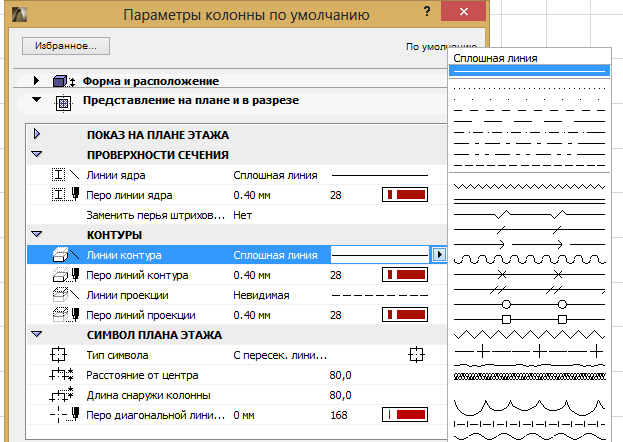Click the Тип символа row icon
Screen dimensions: 623x442
(x=58, y=355)
